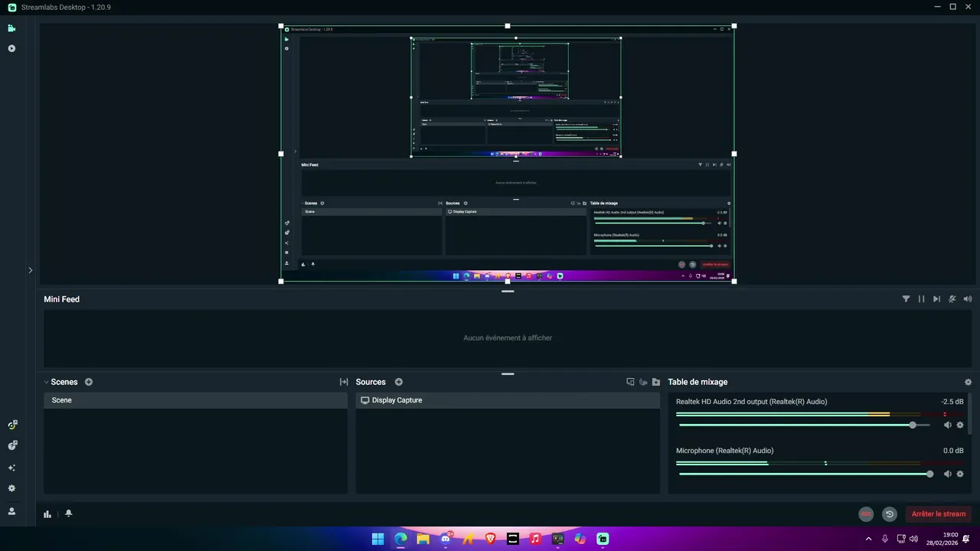Screen dimensions: 980x551
Task: Click the divider handle above the Mini Feed panel
Action: 508,292
